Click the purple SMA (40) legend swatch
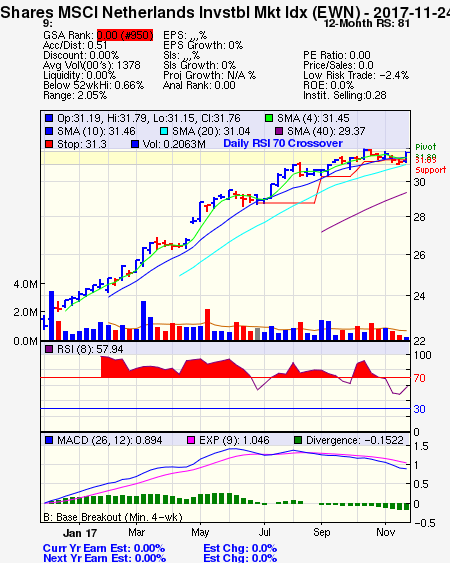Screen dimensions: 450x563 [x=279, y=131]
